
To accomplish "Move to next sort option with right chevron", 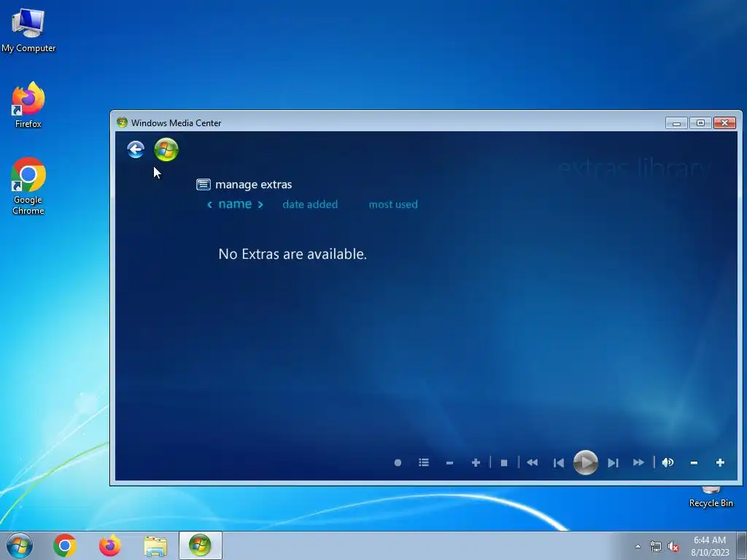I will 260,205.
